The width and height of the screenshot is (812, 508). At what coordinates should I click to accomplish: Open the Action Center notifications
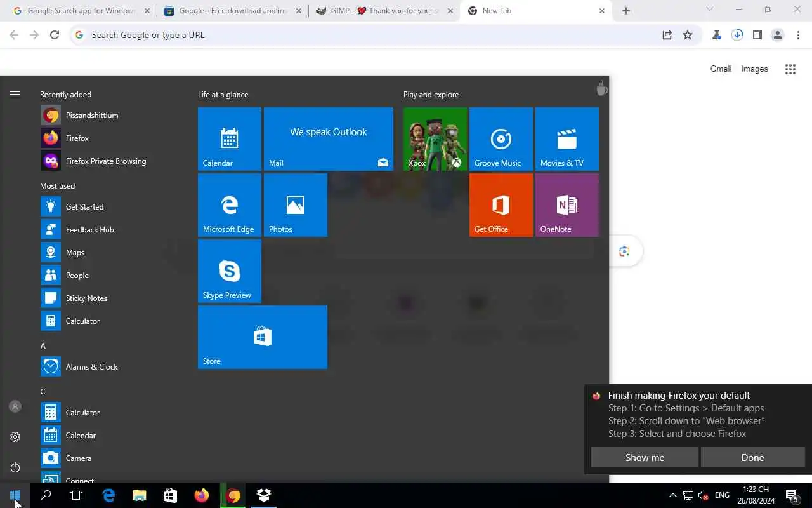pos(792,495)
